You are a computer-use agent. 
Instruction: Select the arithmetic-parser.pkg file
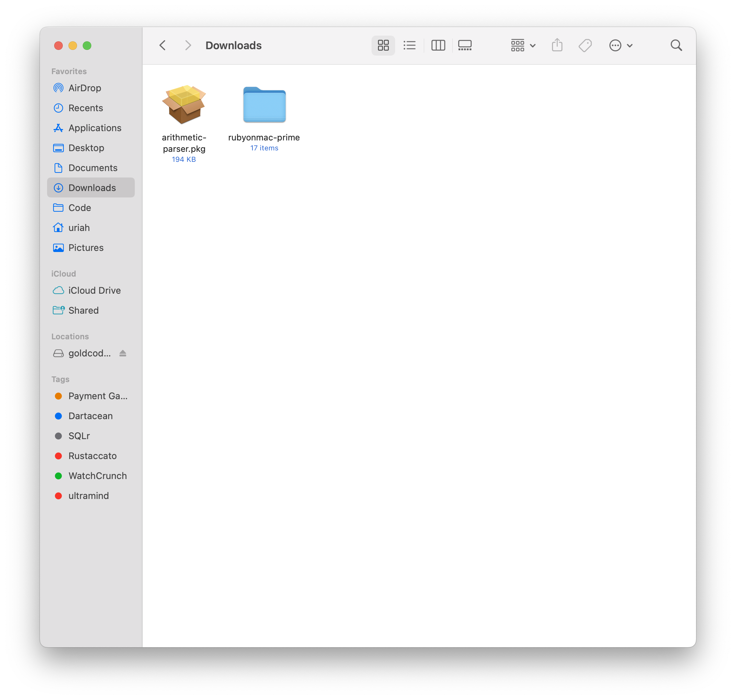point(184,105)
